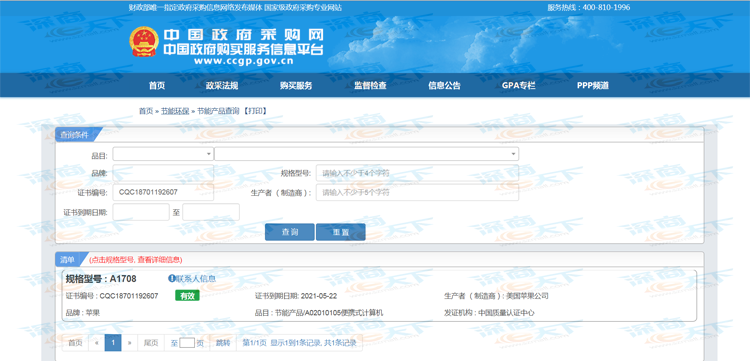Select 信息公告 navigation item

[444, 86]
